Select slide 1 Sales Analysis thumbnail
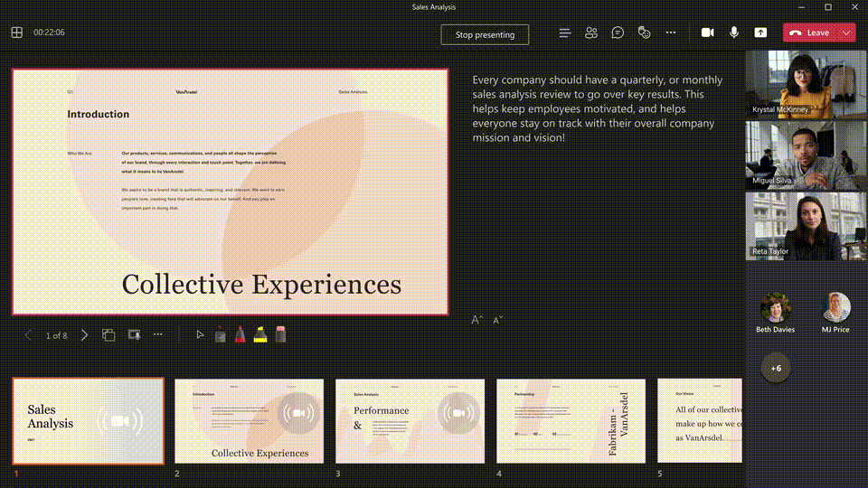The image size is (868, 488). click(x=89, y=421)
